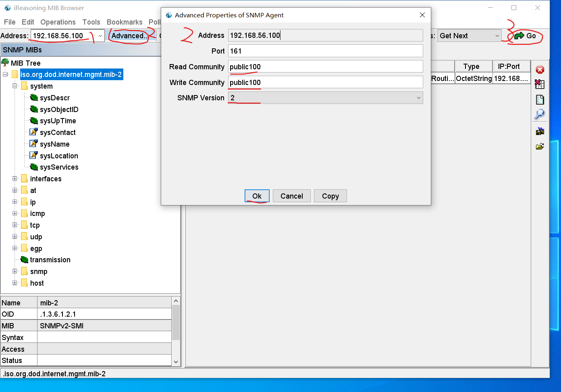Viewport: 561px width, 392px height.
Task: Select the sysContact leaf icon
Action: [34, 132]
